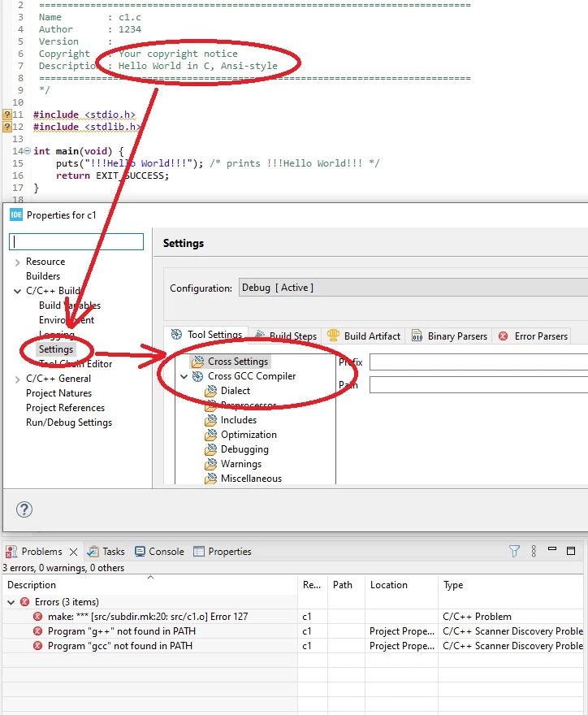Click the error icon for make Error 127
Screen dimensions: 588x715
pos(38,617)
